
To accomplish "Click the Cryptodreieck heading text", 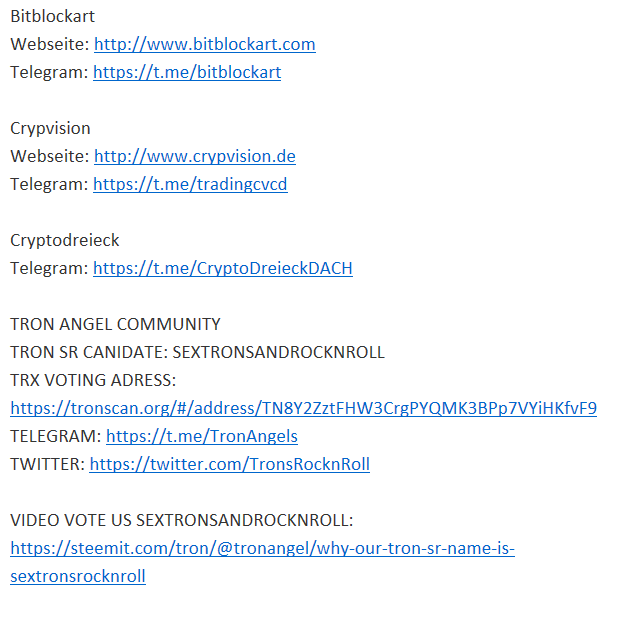I will 65,240.
